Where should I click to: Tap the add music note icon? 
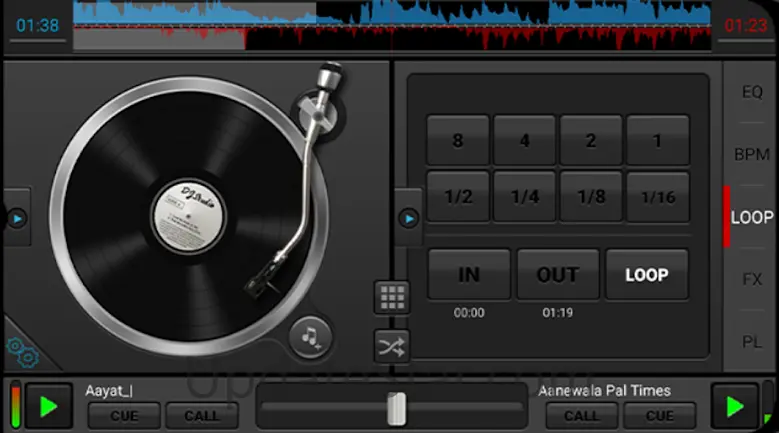point(310,337)
